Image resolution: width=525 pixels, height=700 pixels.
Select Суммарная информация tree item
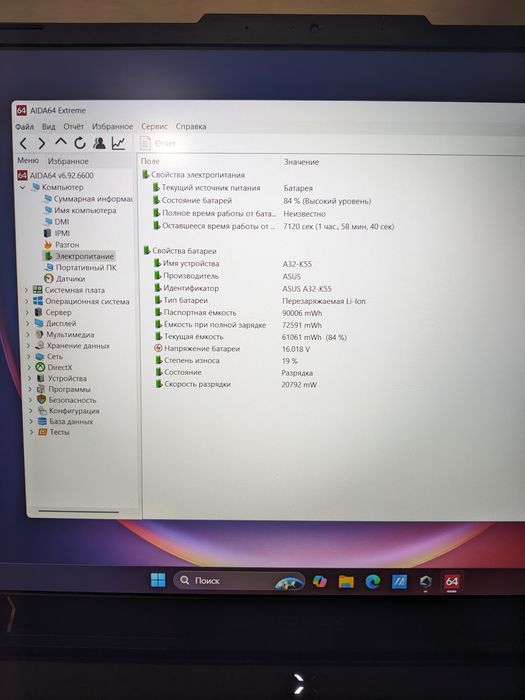pyautogui.click(x=88, y=199)
